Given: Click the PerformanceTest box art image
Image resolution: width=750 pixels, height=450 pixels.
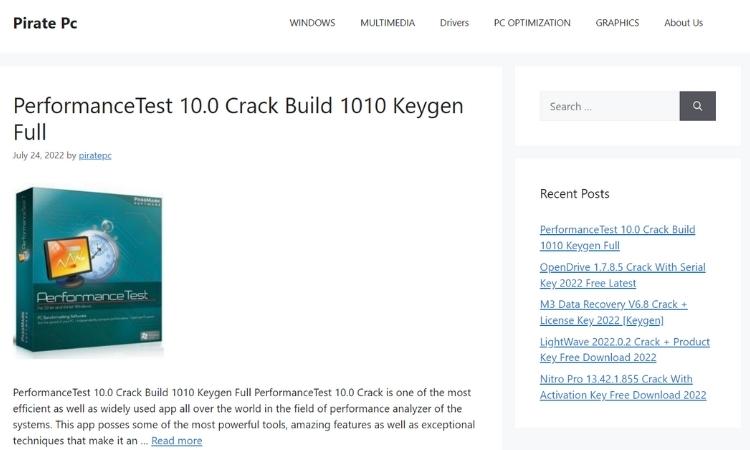Looking at the screenshot, I should point(88,271).
